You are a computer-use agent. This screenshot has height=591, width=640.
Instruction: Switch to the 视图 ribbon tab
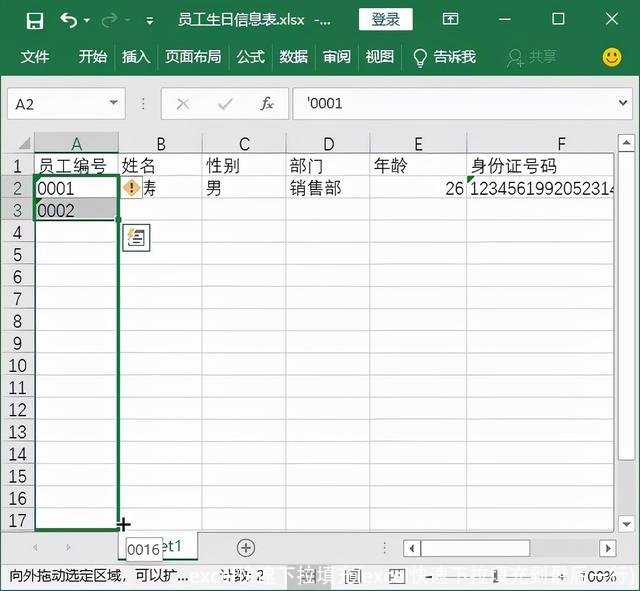coord(380,56)
